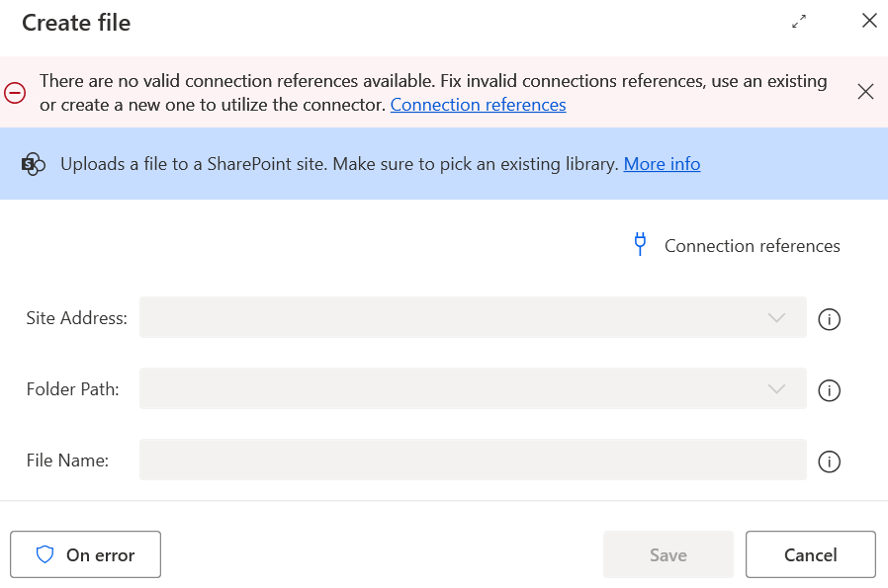Click the Connection references button label

(752, 246)
